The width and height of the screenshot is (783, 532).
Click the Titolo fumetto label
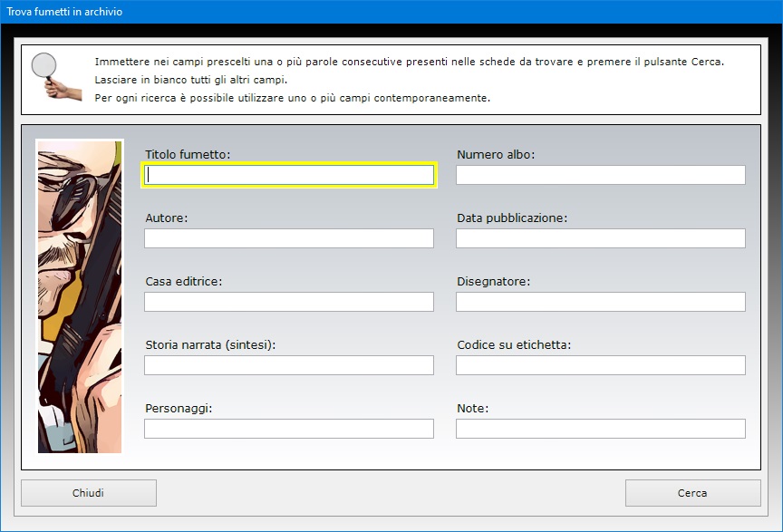[x=188, y=155]
